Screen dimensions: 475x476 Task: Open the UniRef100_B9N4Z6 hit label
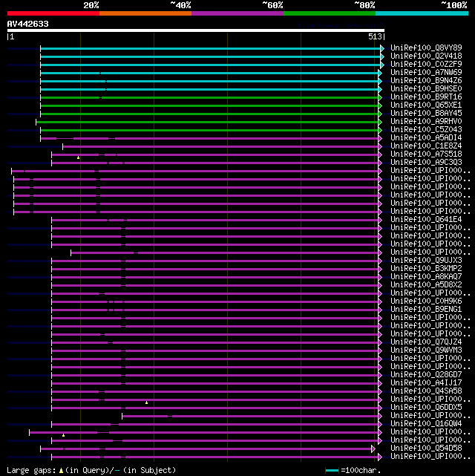point(426,81)
